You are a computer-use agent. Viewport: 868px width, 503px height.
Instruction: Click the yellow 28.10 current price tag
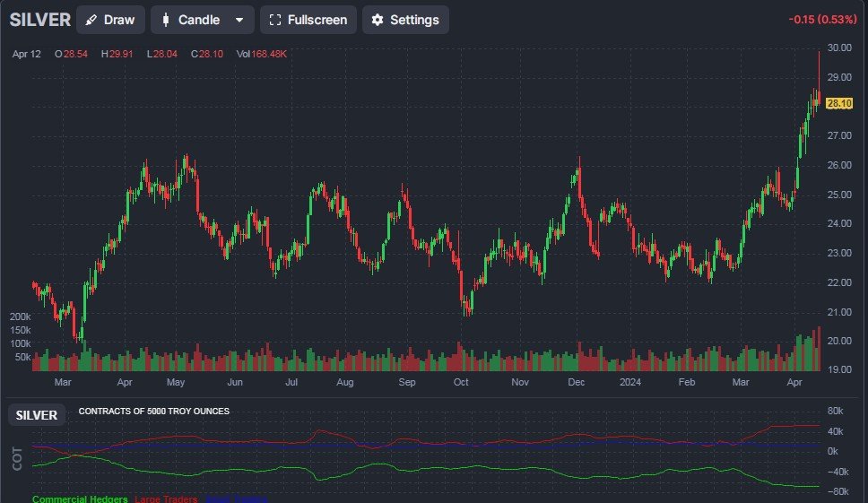tap(838, 103)
